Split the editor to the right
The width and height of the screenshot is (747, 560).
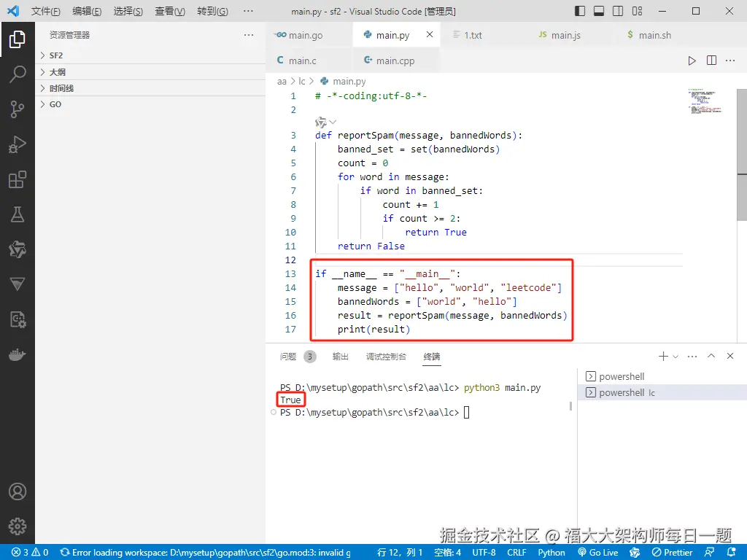coord(711,61)
